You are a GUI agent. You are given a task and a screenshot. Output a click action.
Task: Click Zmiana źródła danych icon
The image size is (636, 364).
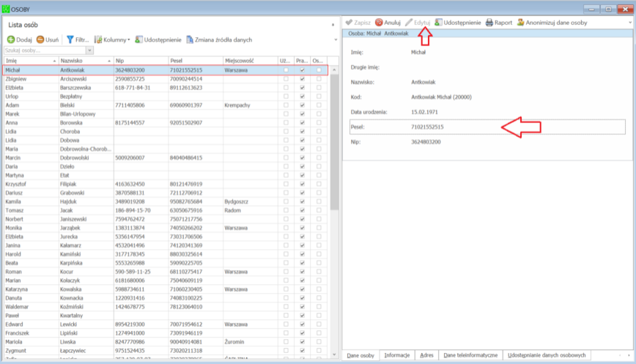coord(190,40)
